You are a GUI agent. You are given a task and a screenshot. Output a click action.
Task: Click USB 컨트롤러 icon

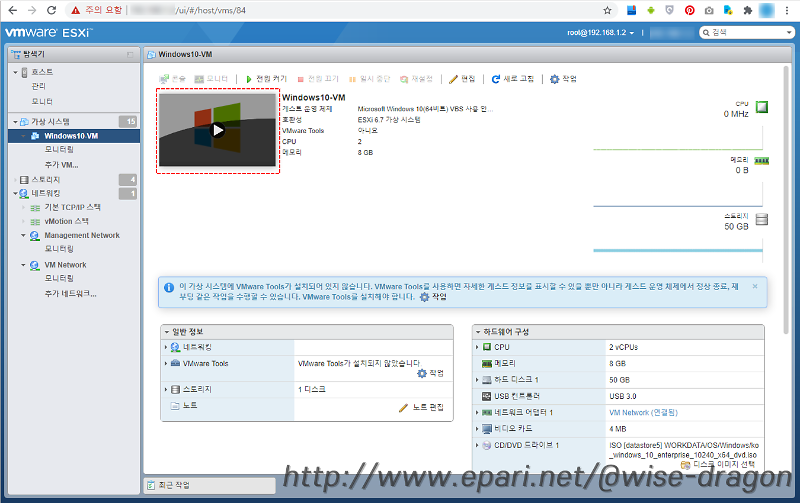[x=487, y=396]
